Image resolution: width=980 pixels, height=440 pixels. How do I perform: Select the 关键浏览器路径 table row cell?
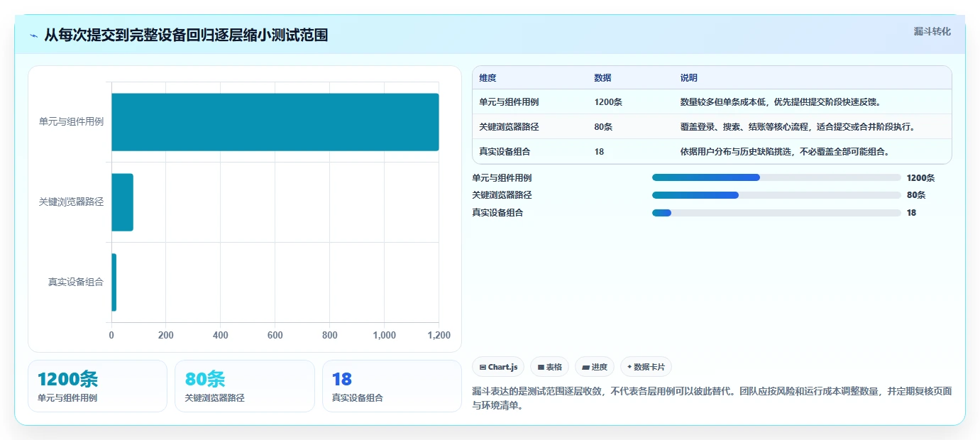point(509,127)
